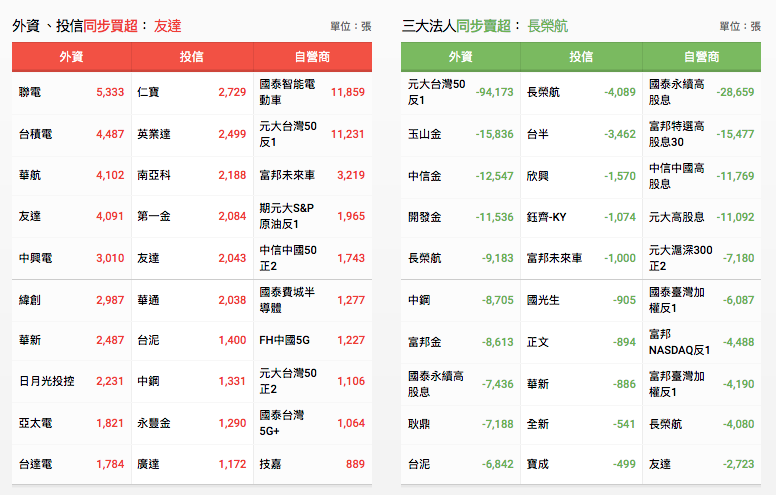Click 富邦NASDAQ反1 entry

tap(679, 342)
